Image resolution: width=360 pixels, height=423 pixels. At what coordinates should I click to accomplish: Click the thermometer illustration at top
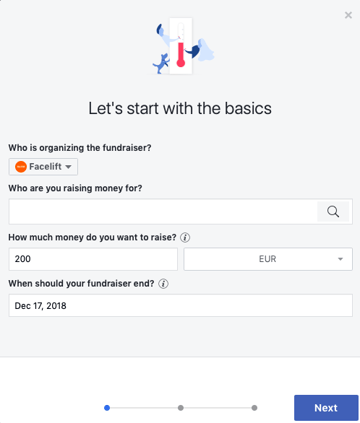click(x=181, y=46)
